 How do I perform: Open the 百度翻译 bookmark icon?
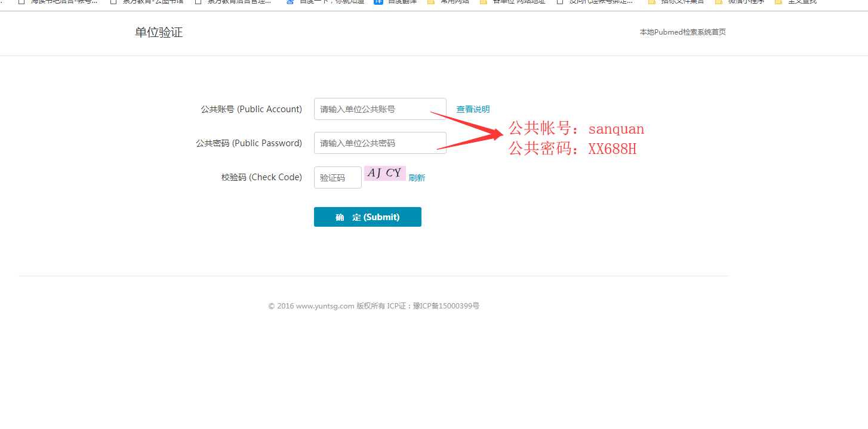point(378,2)
